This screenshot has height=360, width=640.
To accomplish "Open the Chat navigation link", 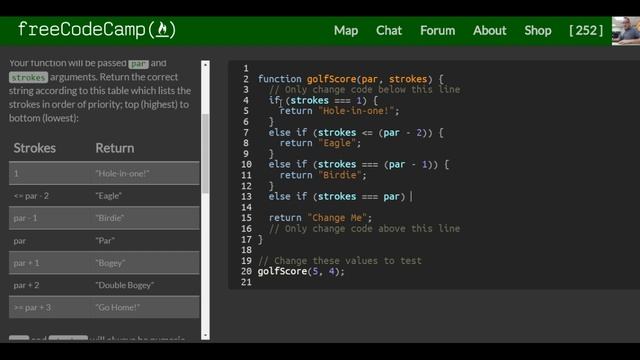I will click(389, 31).
